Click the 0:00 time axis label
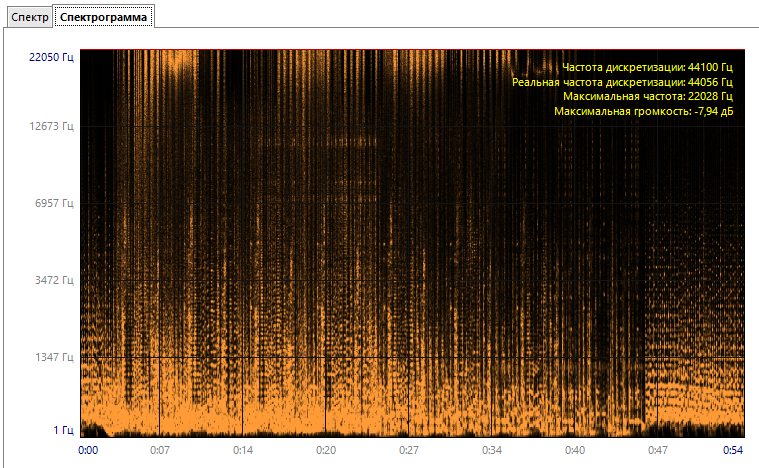 tap(88, 451)
